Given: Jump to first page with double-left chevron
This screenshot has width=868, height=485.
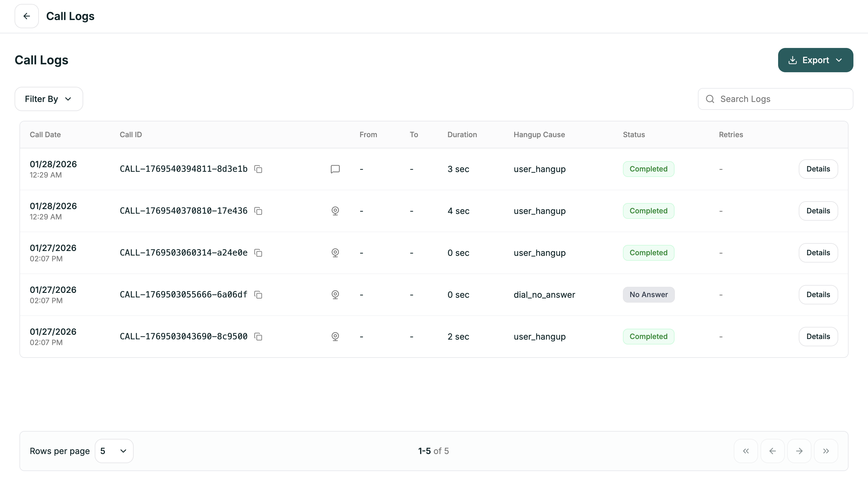Looking at the screenshot, I should coord(746,451).
